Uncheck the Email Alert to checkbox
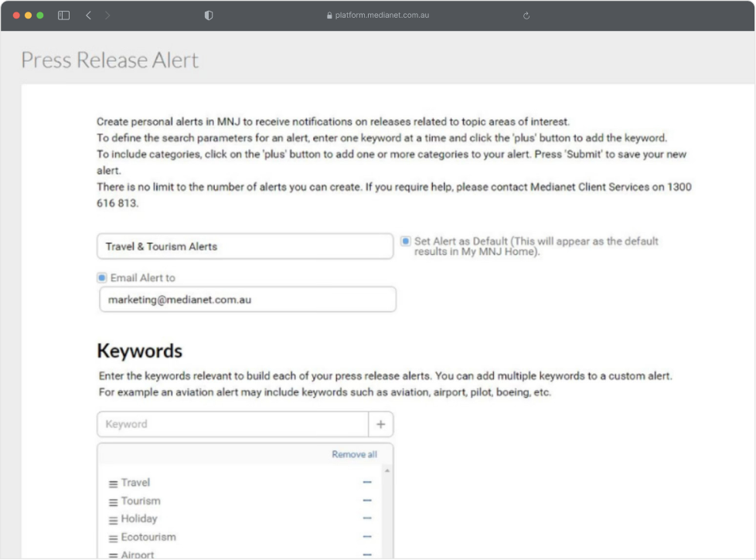 click(x=102, y=278)
